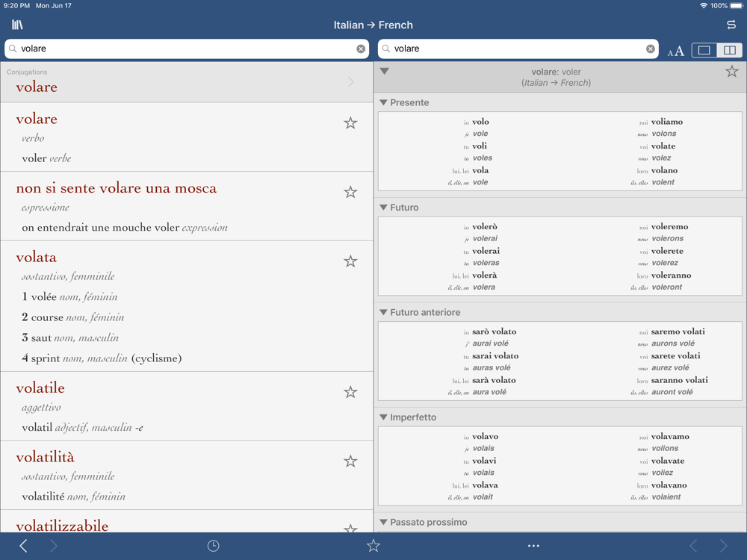Open the dictionary library icon
Image resolution: width=747 pixels, height=560 pixels.
[17, 25]
